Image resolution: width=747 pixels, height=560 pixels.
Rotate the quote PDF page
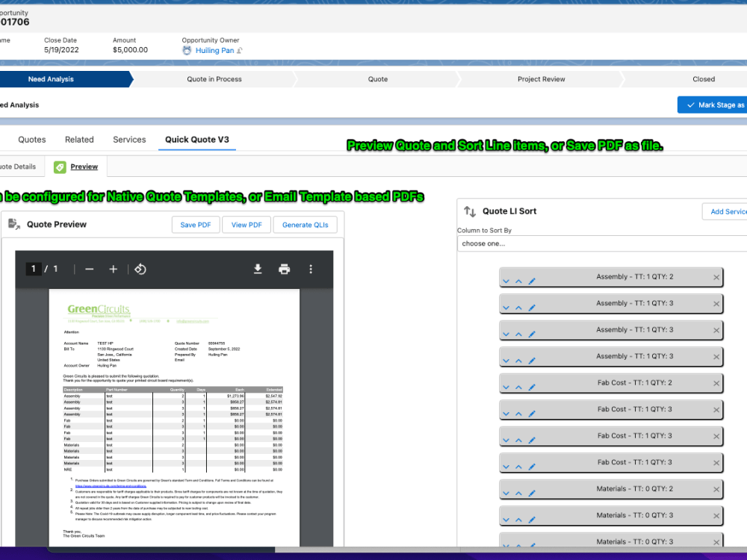click(141, 269)
